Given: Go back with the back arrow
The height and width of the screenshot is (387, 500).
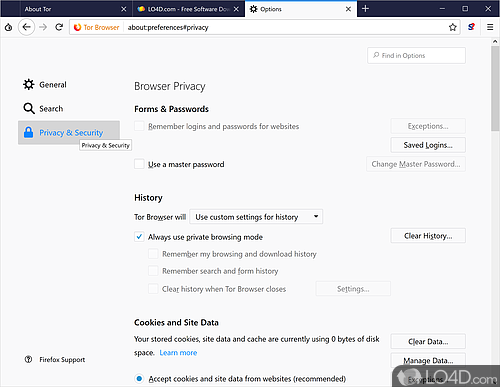Looking at the screenshot, I should click(27, 27).
